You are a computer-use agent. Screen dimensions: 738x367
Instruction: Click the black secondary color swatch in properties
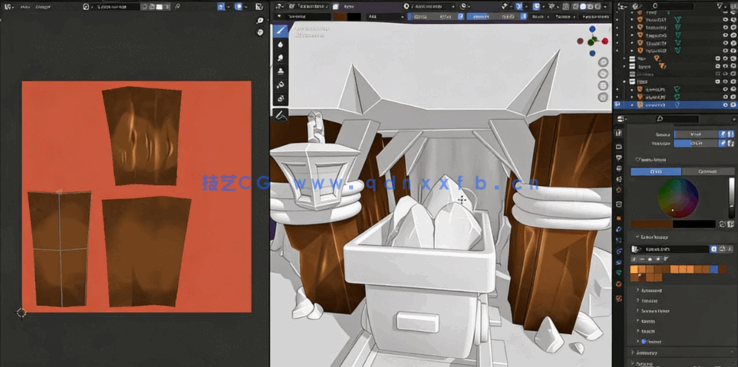pyautogui.click(x=694, y=224)
